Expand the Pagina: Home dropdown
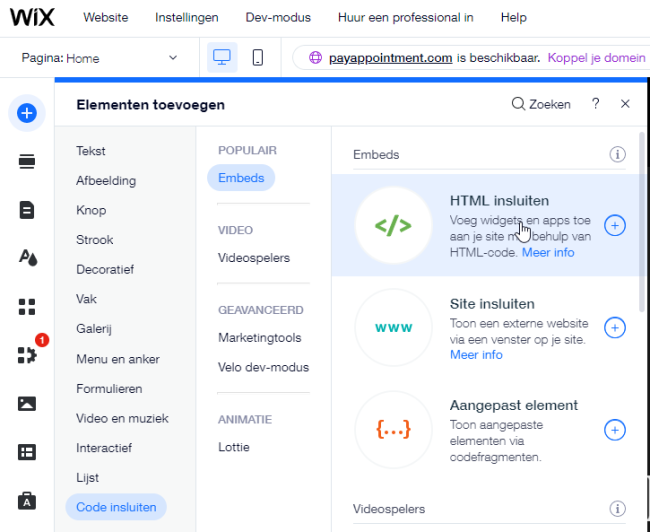 [172, 58]
